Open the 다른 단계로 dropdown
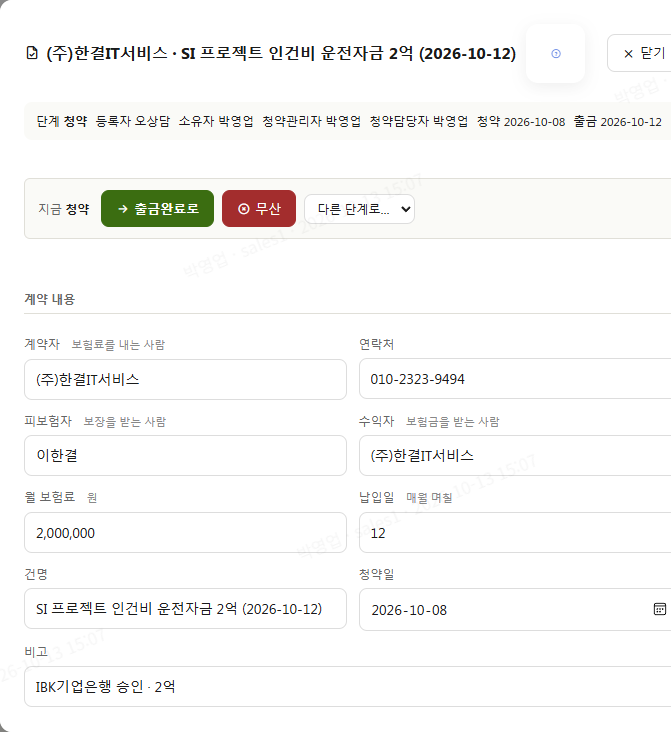This screenshot has width=671, height=732. click(x=359, y=209)
